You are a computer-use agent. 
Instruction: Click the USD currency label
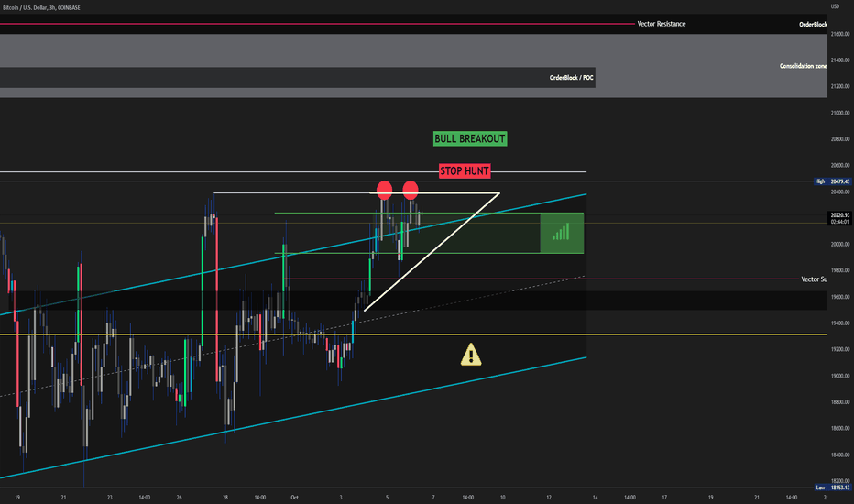point(835,6)
